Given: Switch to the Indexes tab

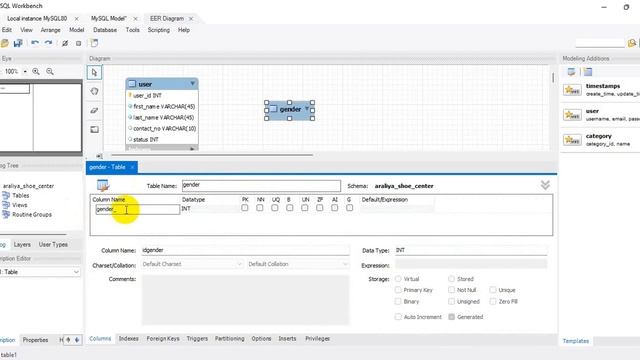Looking at the screenshot, I should click(129, 338).
